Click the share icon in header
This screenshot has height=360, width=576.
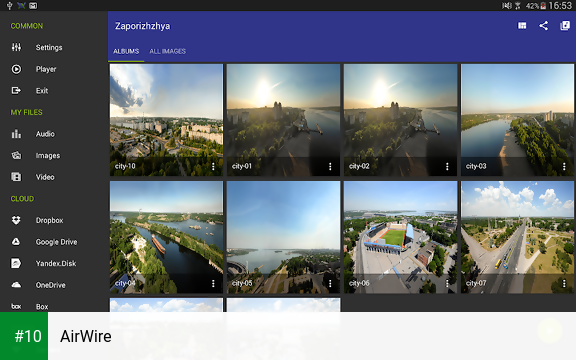pyautogui.click(x=544, y=26)
